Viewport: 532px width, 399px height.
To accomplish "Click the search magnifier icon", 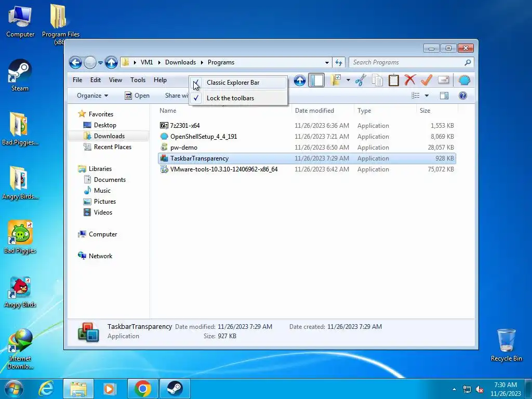I will (468, 62).
